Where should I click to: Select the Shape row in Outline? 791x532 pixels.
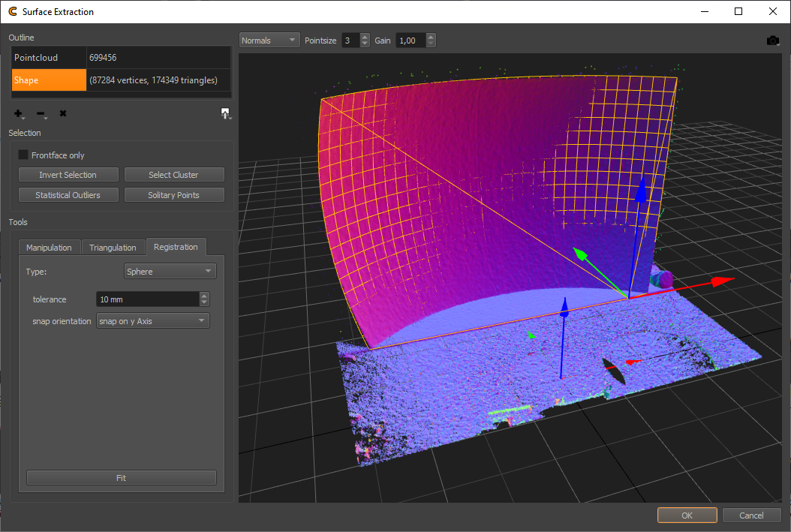tap(50, 80)
